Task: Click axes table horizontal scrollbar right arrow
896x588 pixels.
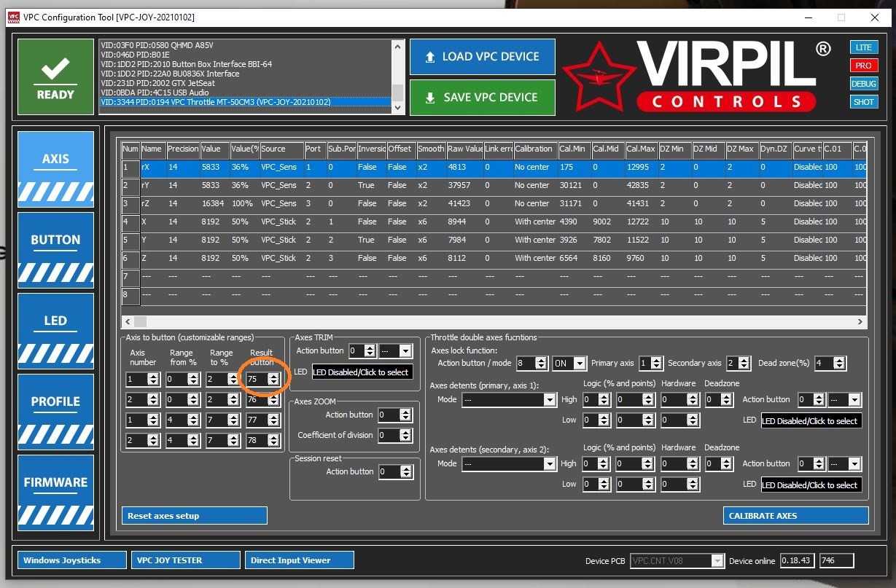Action: pos(860,321)
